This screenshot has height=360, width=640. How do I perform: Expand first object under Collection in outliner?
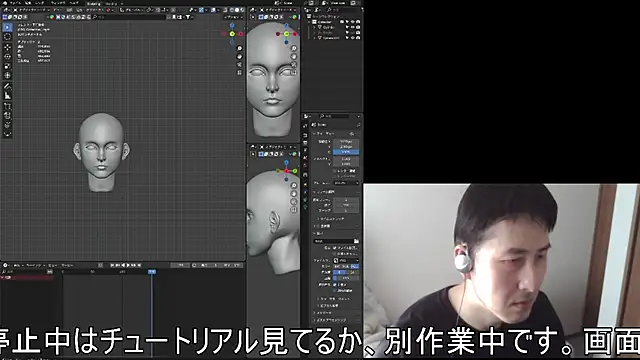(x=315, y=27)
